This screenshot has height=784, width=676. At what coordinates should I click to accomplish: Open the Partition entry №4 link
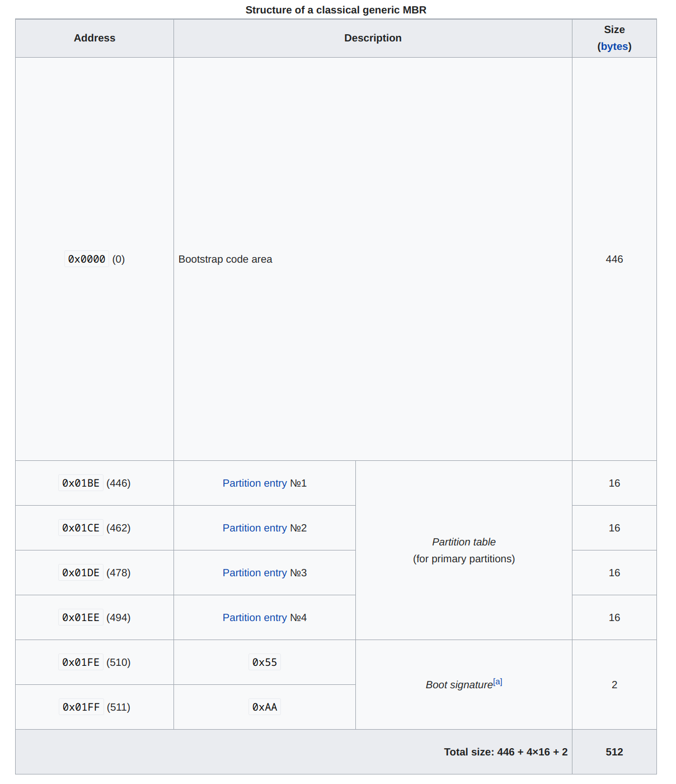tap(255, 618)
